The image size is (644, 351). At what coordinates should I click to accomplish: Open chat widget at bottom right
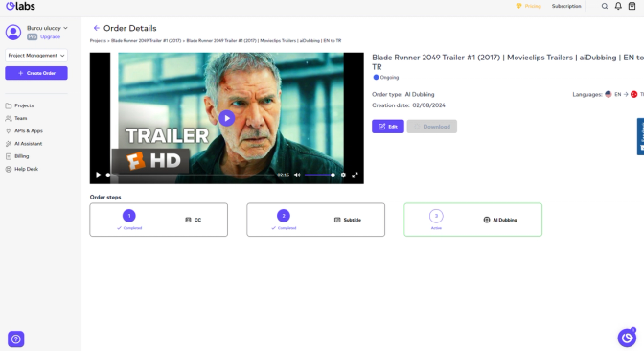627,338
